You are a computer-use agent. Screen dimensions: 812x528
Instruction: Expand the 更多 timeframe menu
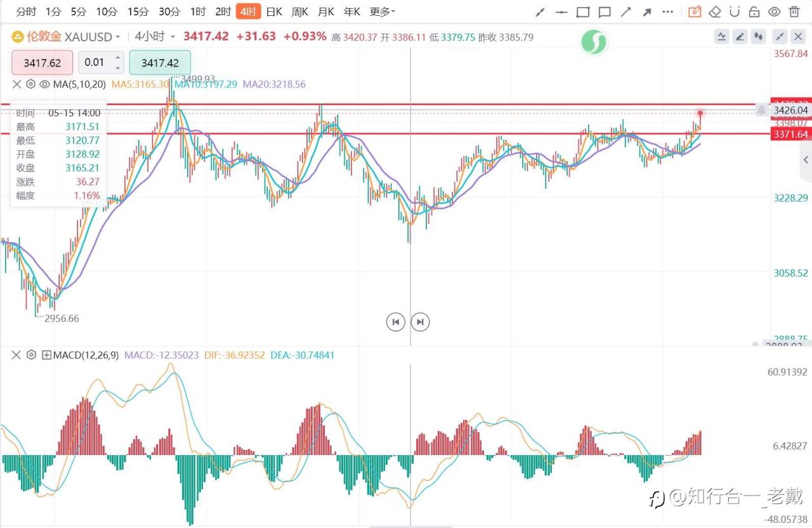(383, 11)
